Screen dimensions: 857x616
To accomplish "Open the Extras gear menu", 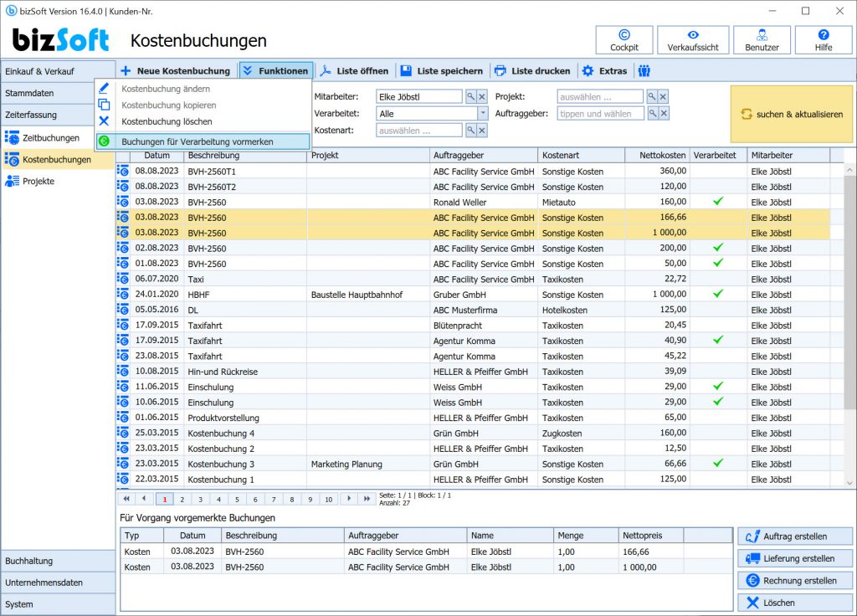I will point(604,71).
